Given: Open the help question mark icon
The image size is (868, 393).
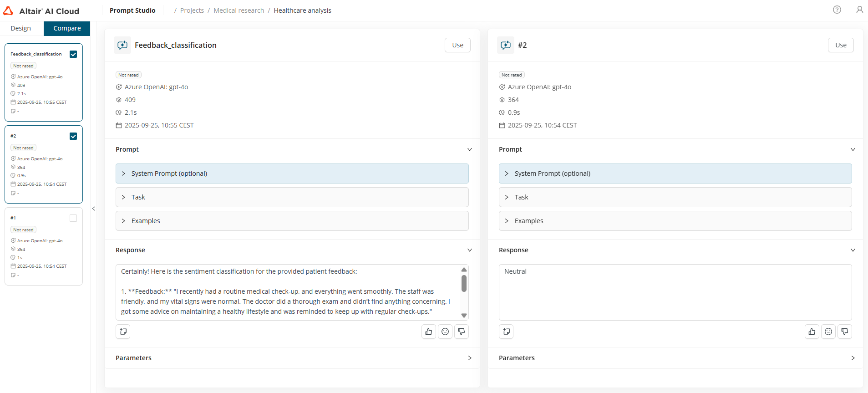Looking at the screenshot, I should [837, 10].
